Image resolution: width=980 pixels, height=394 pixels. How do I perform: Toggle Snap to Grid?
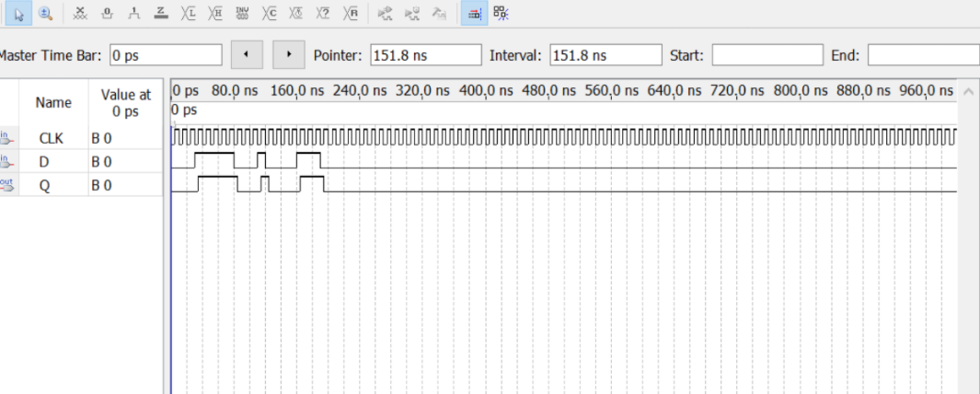coord(475,13)
